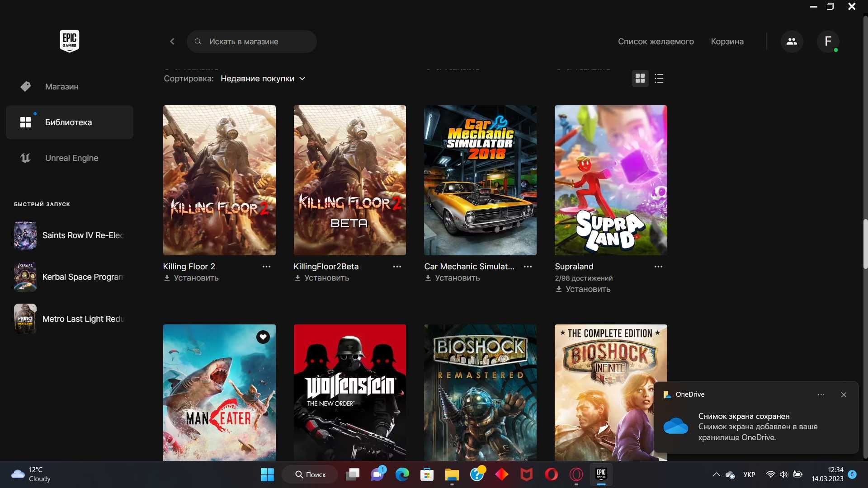Switch library to list view
868x488 pixels.
tap(659, 79)
